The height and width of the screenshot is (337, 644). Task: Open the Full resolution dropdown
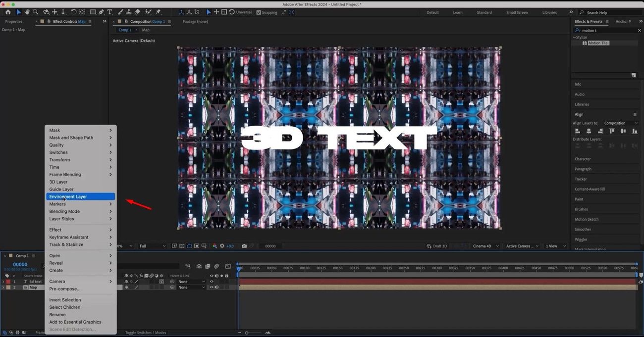[x=152, y=246]
